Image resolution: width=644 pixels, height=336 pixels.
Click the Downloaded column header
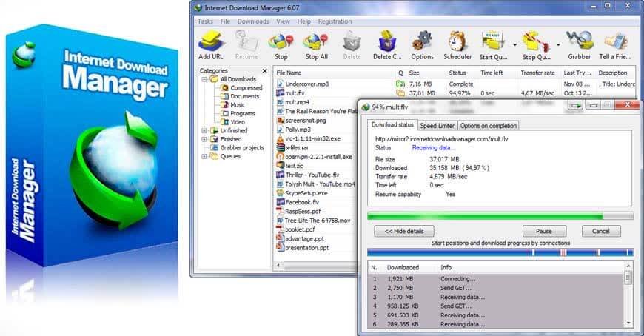403,267
